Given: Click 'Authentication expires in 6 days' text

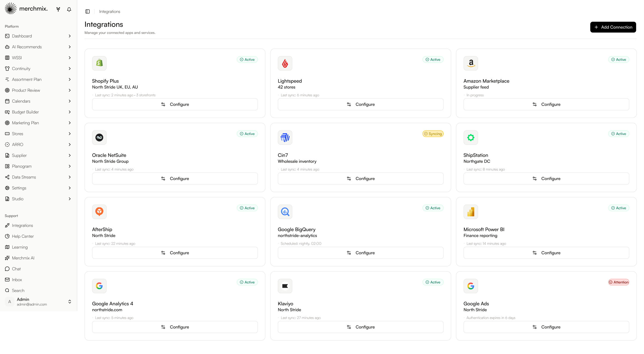Looking at the screenshot, I should click(x=491, y=318).
